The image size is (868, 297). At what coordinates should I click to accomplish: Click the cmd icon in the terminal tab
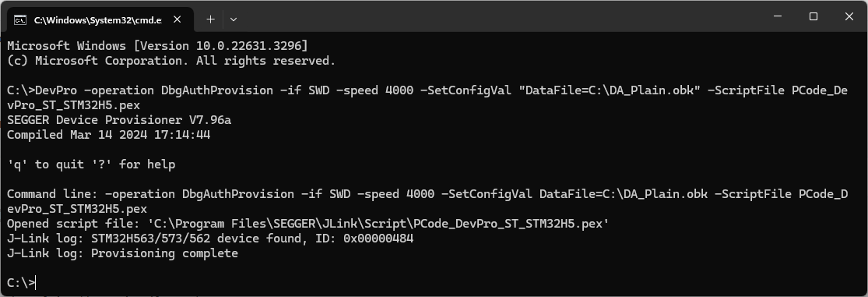20,20
